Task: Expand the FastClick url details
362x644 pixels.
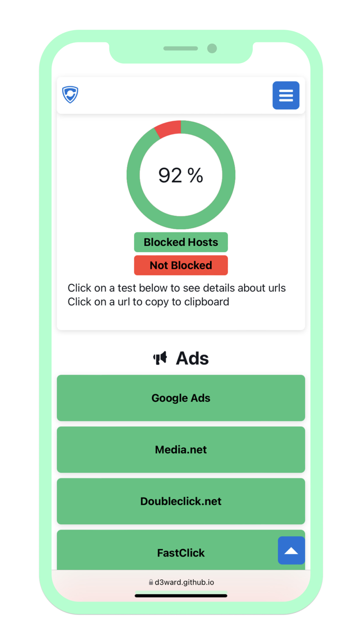Action: (x=180, y=552)
